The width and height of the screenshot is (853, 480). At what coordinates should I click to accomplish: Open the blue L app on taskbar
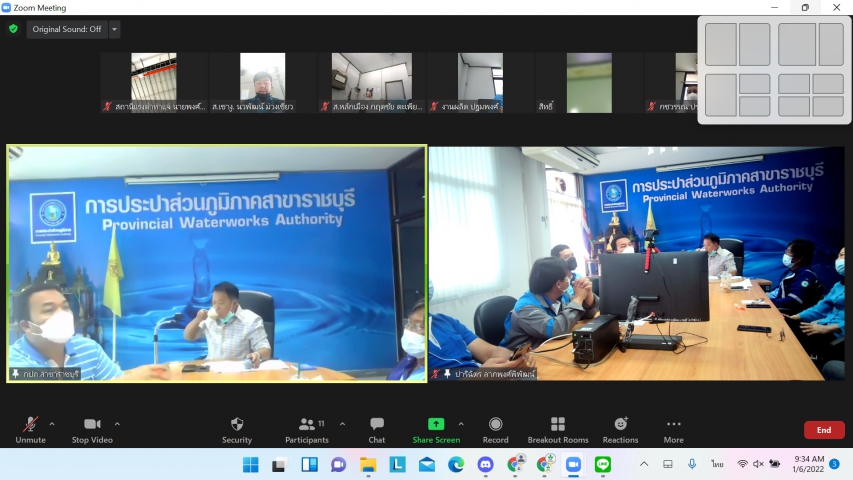pos(397,465)
